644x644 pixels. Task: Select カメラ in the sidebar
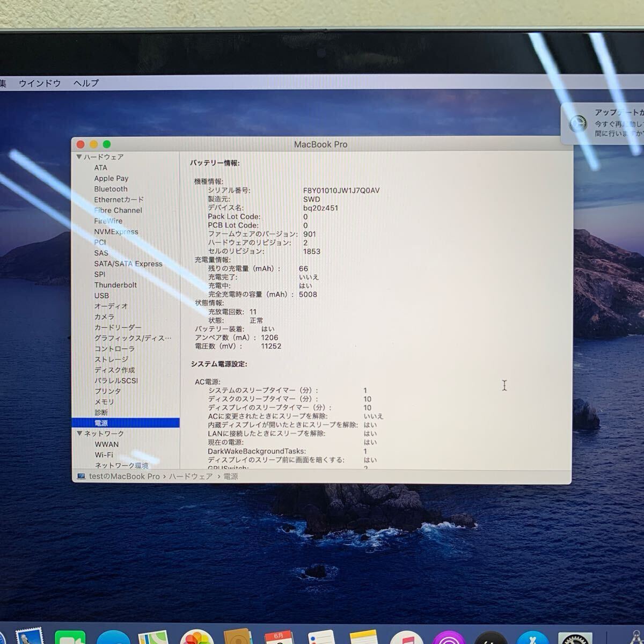pyautogui.click(x=104, y=317)
